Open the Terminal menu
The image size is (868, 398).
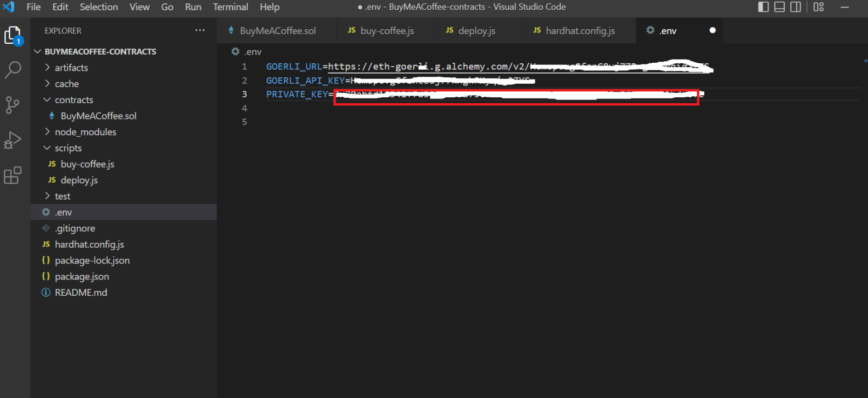(x=230, y=7)
